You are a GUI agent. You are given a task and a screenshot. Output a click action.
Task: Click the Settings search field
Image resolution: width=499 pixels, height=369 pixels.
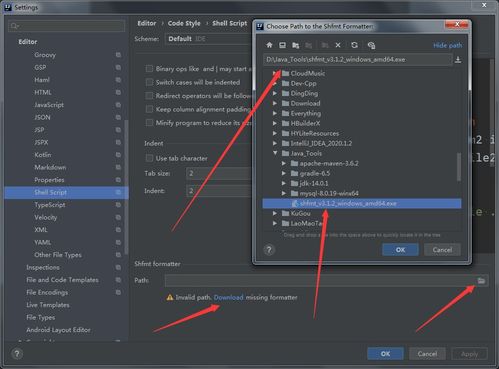[67, 26]
